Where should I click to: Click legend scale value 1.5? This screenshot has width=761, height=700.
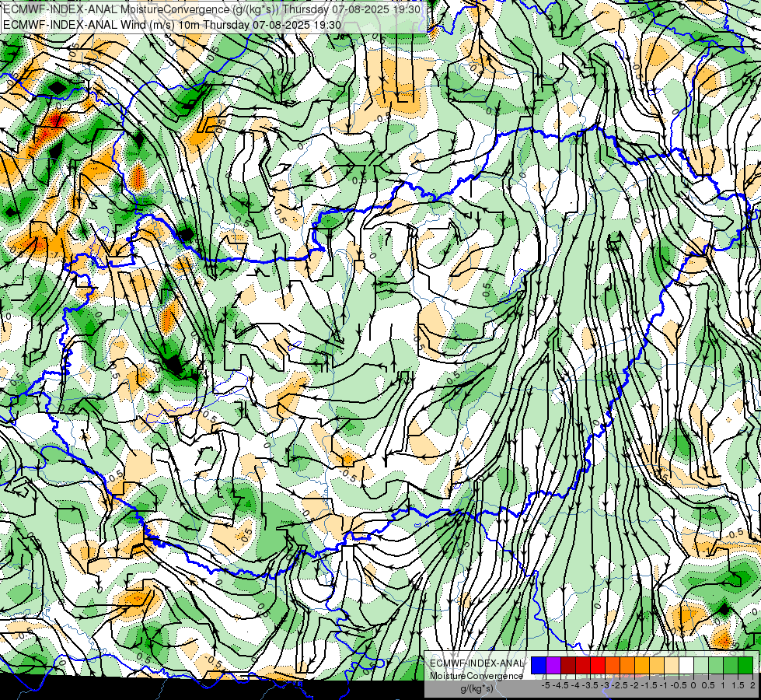pyautogui.click(x=738, y=685)
